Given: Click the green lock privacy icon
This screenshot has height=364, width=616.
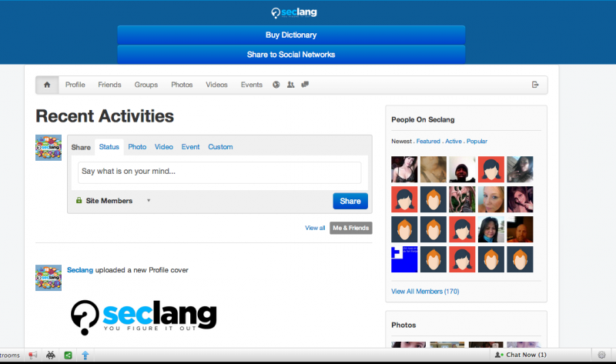Looking at the screenshot, I should (x=79, y=200).
